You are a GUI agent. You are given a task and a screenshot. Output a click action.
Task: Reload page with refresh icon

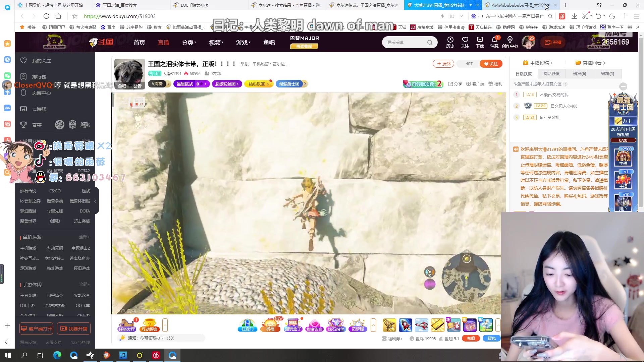[46, 16]
